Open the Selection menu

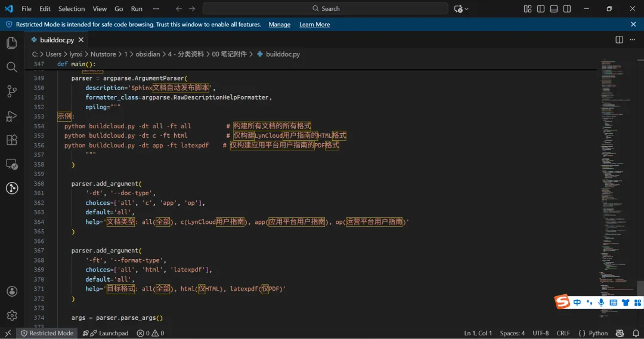pyautogui.click(x=72, y=8)
